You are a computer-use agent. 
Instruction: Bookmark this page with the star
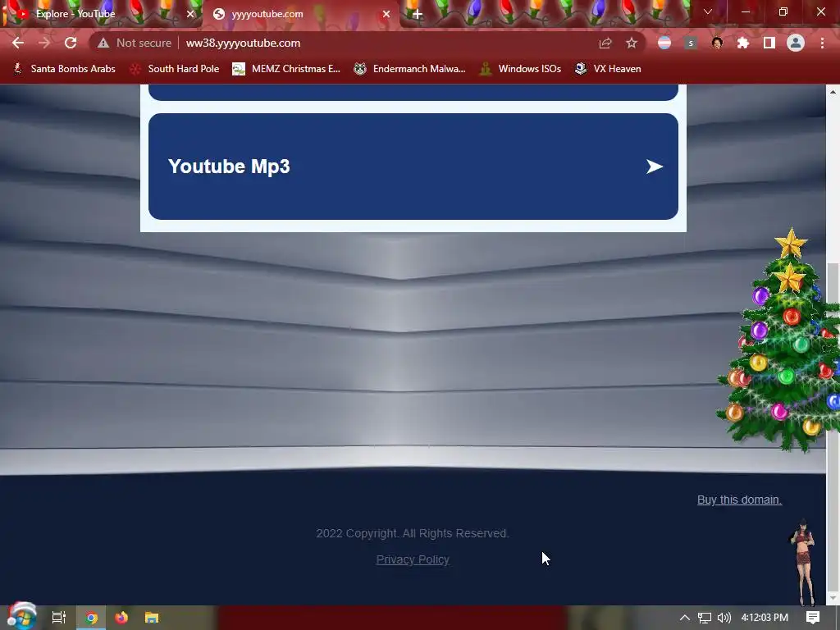pos(632,43)
